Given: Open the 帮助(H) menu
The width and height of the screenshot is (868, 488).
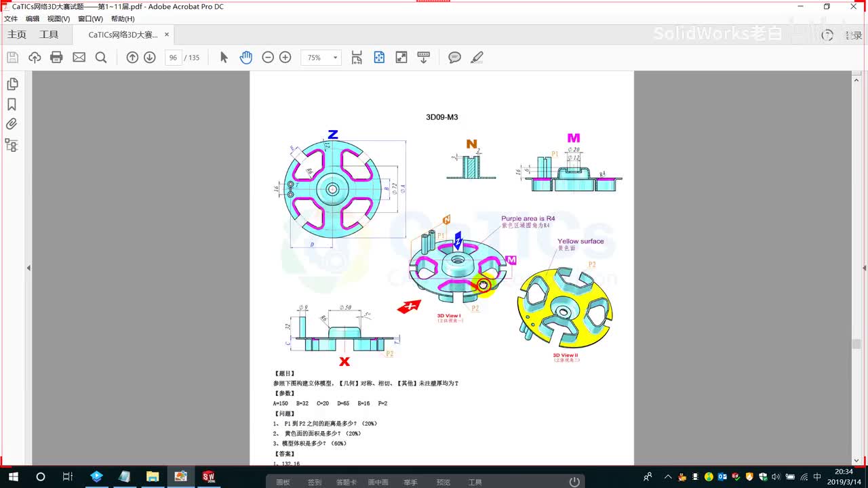Looking at the screenshot, I should (x=123, y=19).
